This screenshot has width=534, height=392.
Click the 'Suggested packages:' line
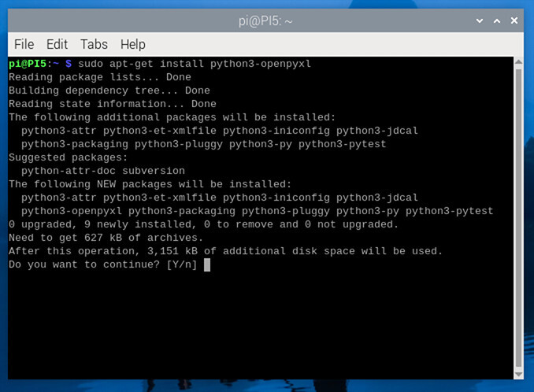(x=68, y=157)
